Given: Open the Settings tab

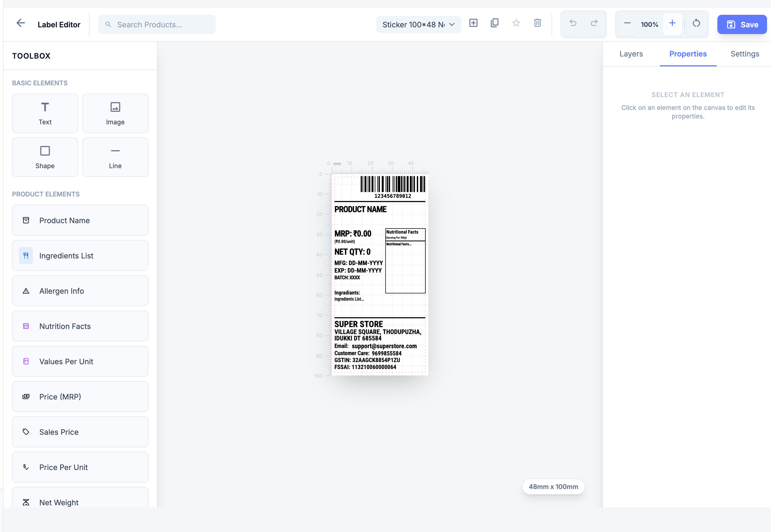Looking at the screenshot, I should [x=744, y=54].
